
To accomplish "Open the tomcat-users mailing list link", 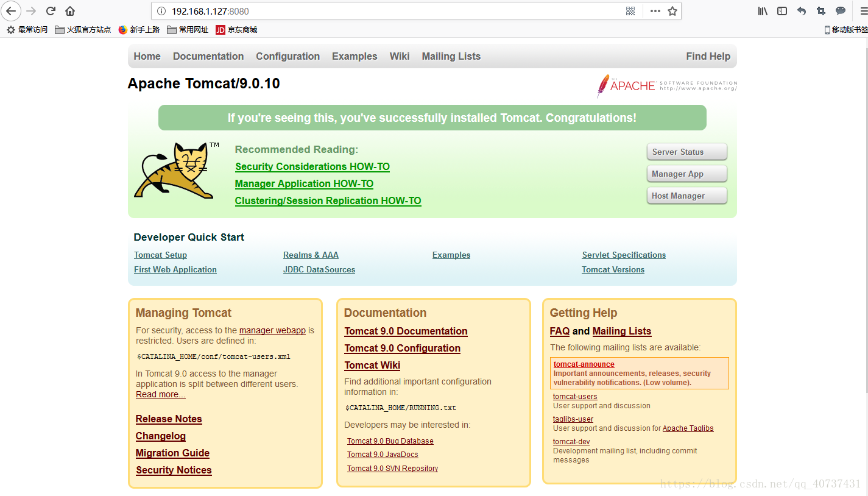I will click(x=575, y=397).
